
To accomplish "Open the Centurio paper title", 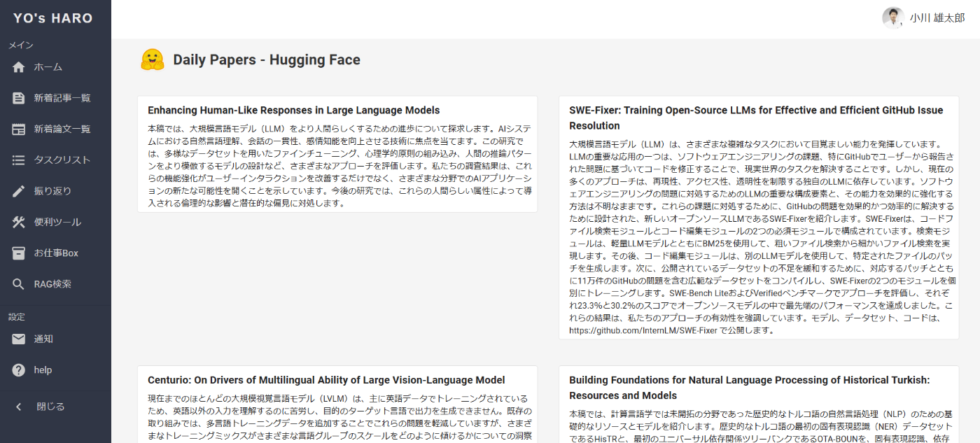I will (326, 380).
